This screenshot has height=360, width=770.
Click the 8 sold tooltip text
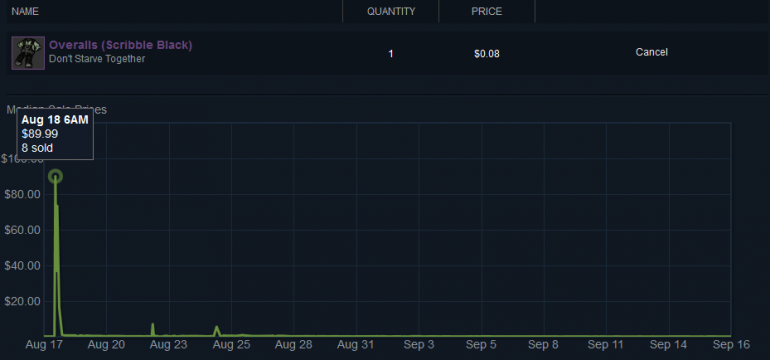(x=37, y=148)
